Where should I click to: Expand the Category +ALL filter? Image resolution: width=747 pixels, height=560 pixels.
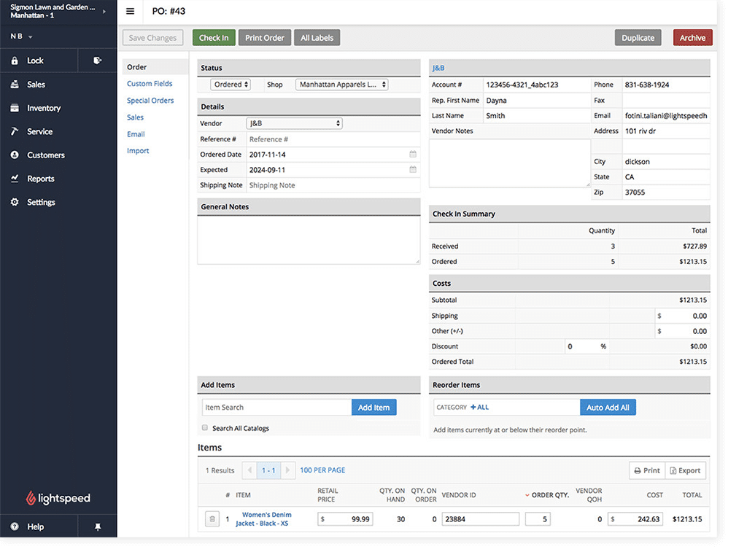(x=479, y=407)
